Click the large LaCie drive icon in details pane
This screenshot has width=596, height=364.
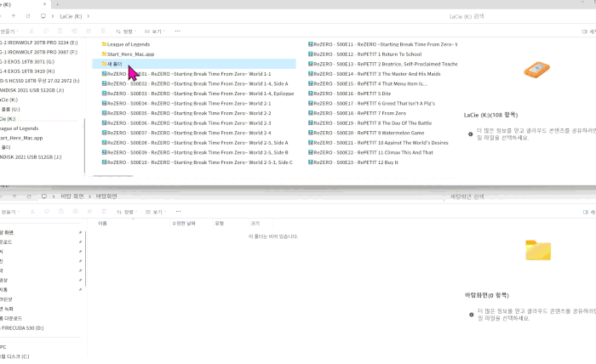tap(537, 75)
